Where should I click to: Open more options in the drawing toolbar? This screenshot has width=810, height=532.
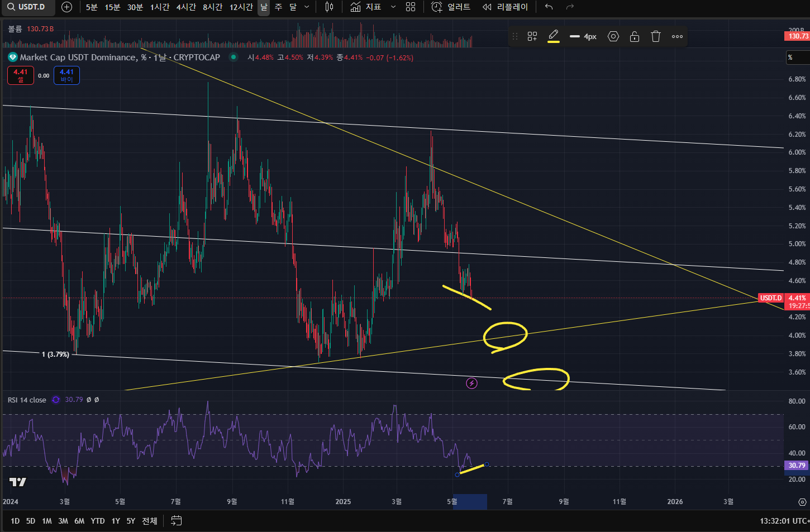pyautogui.click(x=677, y=36)
